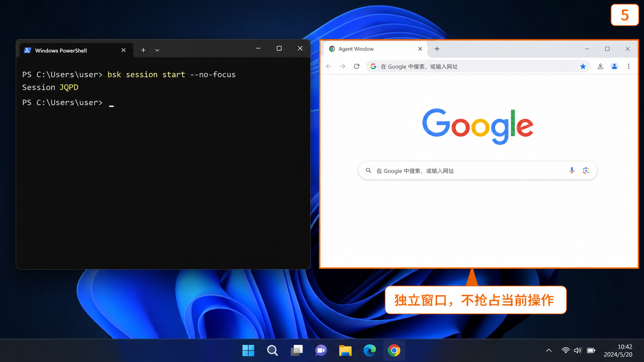Viewport: 644px width, 362px height.
Task: Open File Explorer from the taskbar
Action: (345, 350)
